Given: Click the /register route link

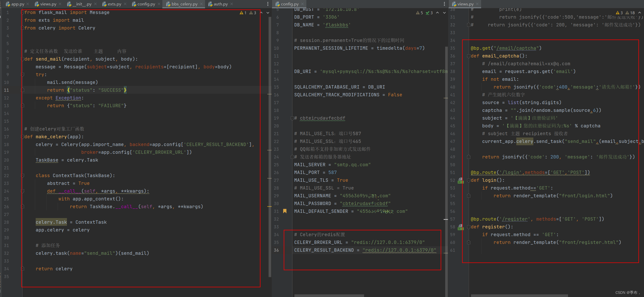Looking at the screenshot, I should (x=515, y=219).
